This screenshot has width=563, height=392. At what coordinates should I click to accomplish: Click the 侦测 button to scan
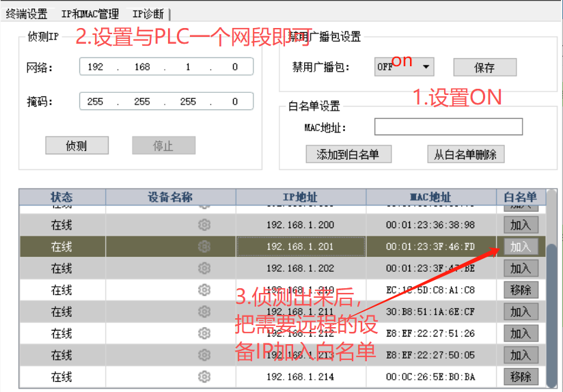tap(77, 145)
